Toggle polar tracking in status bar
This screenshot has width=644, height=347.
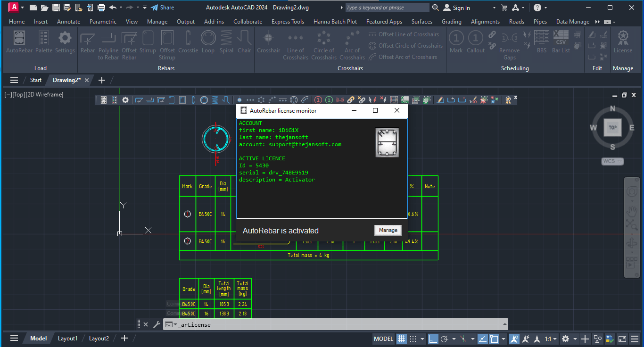pyautogui.click(x=444, y=339)
